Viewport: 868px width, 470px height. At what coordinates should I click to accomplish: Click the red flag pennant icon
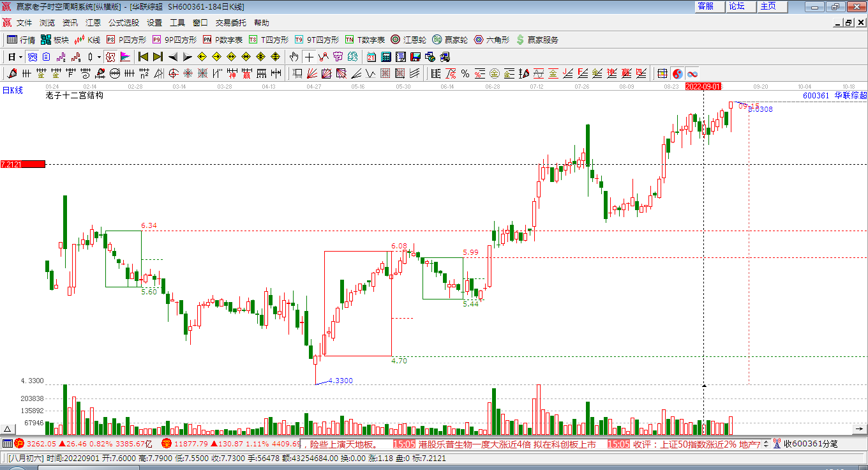124,57
